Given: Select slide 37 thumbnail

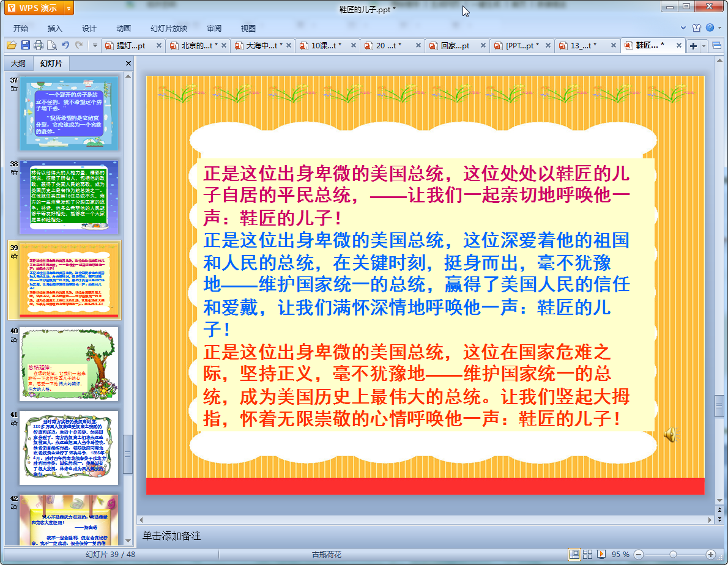Looking at the screenshot, I should (69, 114).
